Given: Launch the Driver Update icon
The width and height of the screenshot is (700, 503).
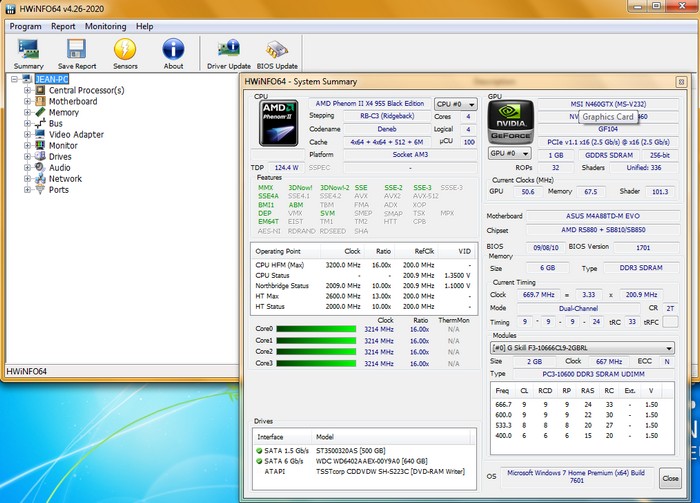Looking at the screenshot, I should [x=229, y=49].
